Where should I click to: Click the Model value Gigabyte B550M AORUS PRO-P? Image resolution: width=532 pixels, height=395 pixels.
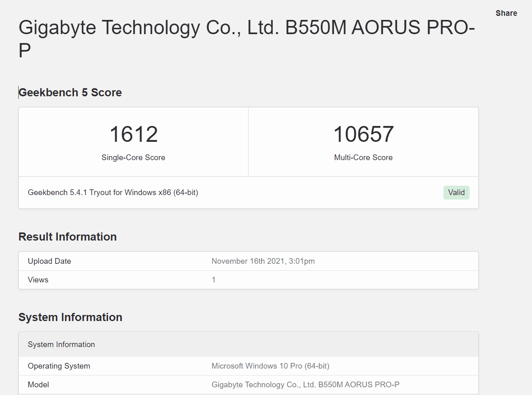click(x=305, y=385)
